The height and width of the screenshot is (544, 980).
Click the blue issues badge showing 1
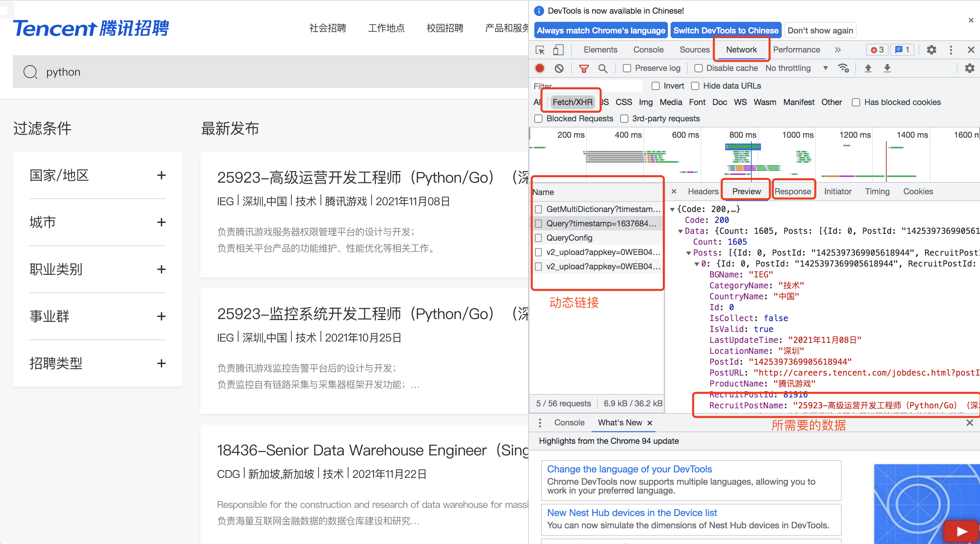902,50
